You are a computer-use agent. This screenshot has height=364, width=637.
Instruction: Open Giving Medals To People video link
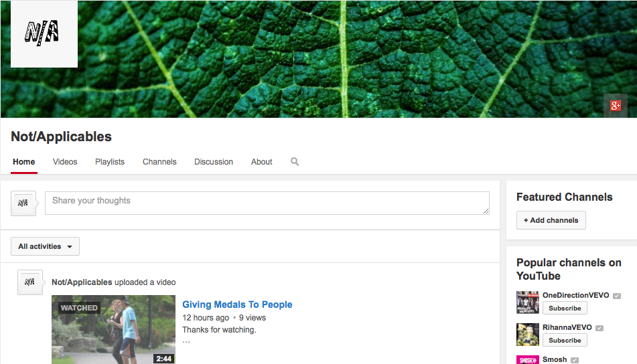pyautogui.click(x=237, y=304)
